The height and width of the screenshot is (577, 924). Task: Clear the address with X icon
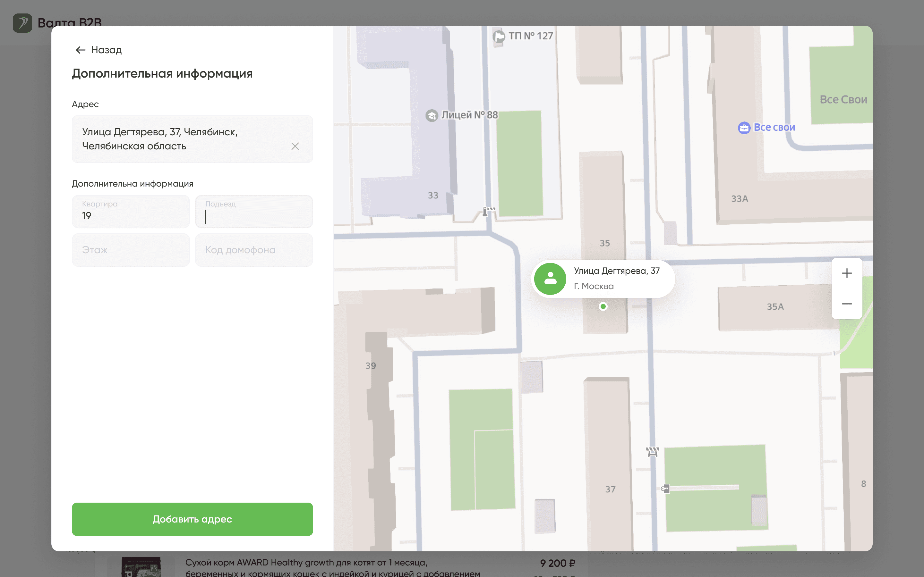[x=295, y=146]
